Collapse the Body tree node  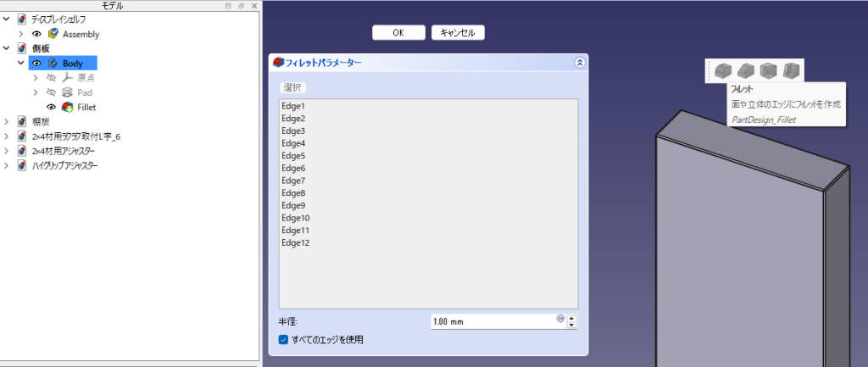click(x=21, y=63)
